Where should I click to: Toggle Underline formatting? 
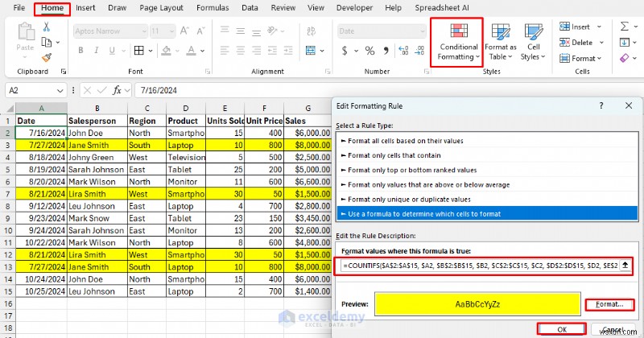pos(112,50)
